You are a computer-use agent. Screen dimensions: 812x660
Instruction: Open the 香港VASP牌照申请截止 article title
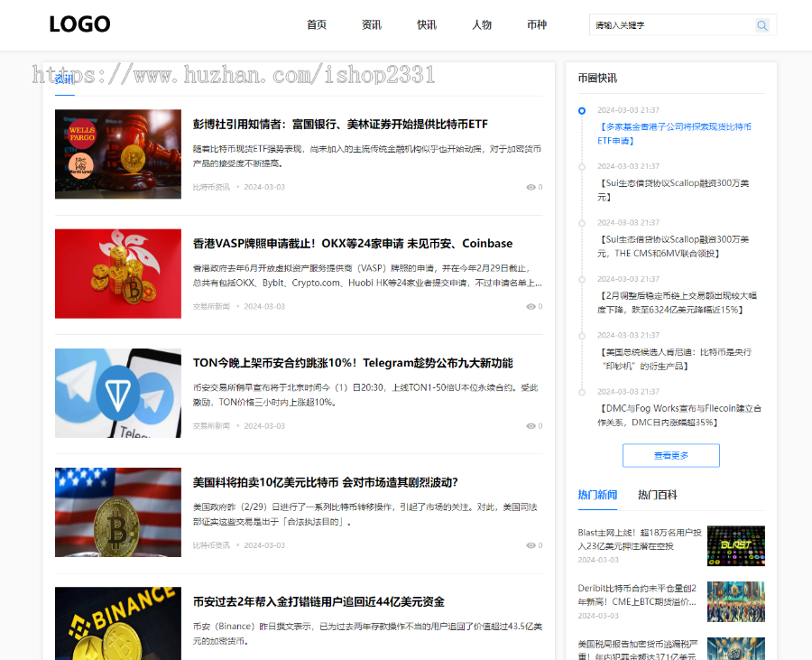click(x=353, y=244)
